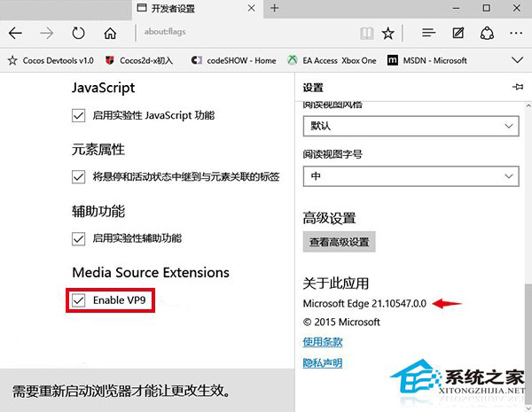The width and height of the screenshot is (532, 412).
Task: Open a new tab with plus button
Action: [x=275, y=8]
